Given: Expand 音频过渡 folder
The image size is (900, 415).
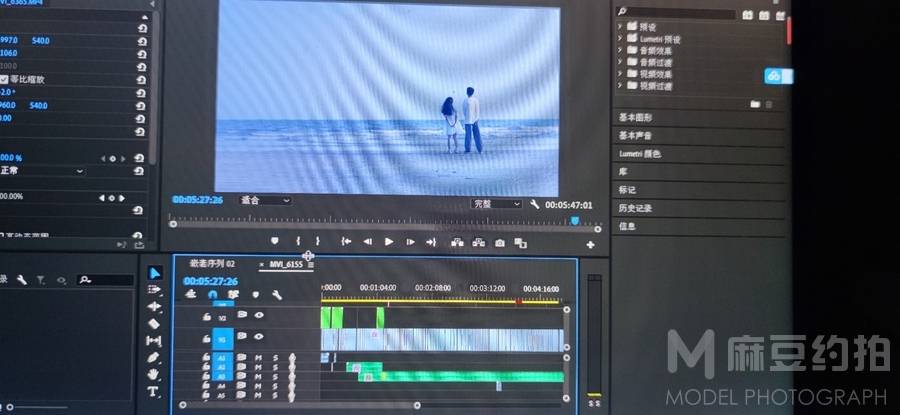Looking at the screenshot, I should pyautogui.click(x=620, y=62).
